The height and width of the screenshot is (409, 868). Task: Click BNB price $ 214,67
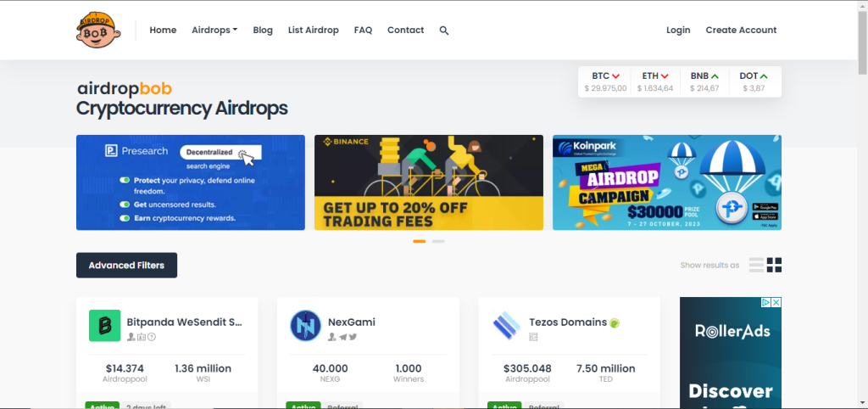(x=704, y=88)
